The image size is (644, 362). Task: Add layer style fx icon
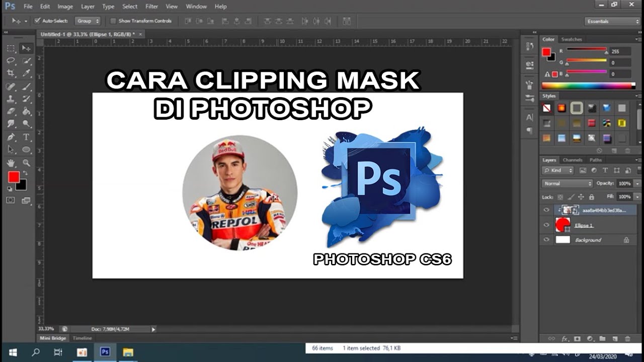565,339
